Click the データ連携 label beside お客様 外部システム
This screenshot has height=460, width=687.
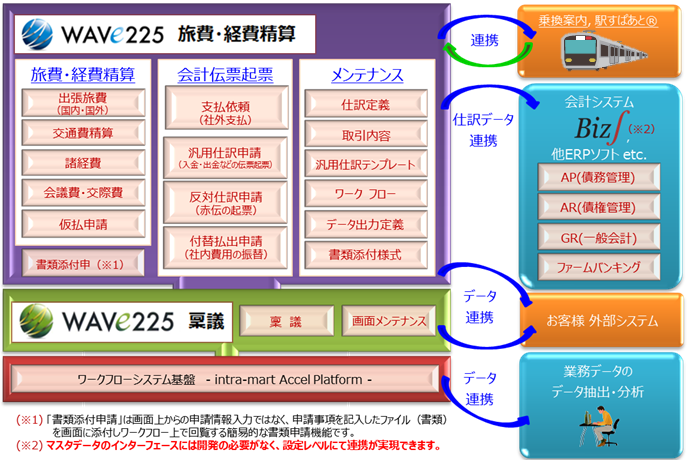[x=480, y=306]
